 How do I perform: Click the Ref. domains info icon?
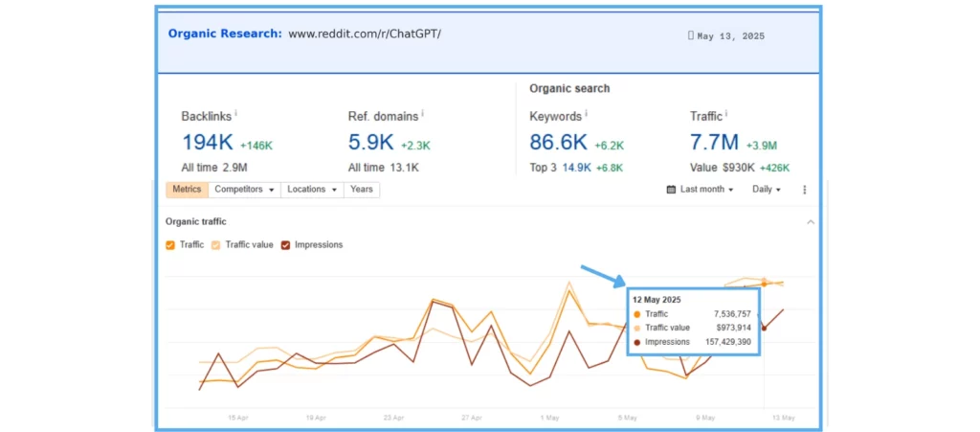click(423, 114)
